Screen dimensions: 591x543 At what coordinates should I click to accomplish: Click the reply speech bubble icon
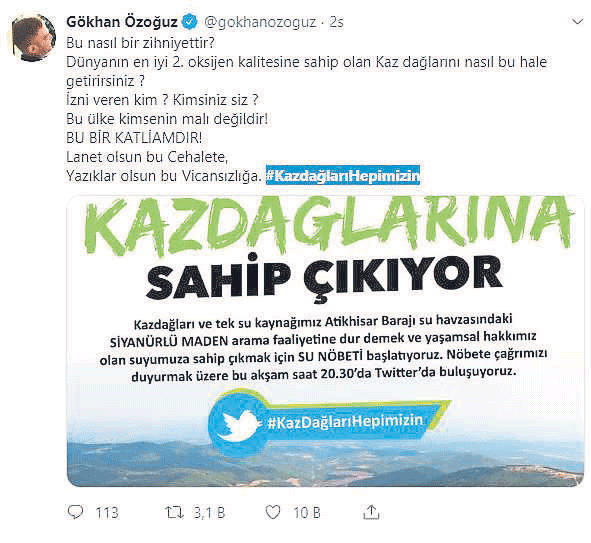[75, 512]
